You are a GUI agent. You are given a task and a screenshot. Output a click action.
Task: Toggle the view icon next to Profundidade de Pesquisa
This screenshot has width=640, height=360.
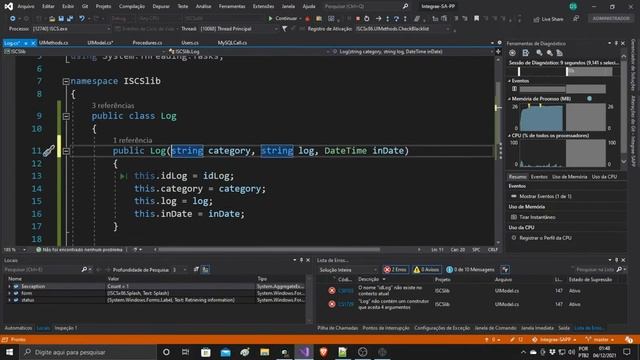[205, 269]
